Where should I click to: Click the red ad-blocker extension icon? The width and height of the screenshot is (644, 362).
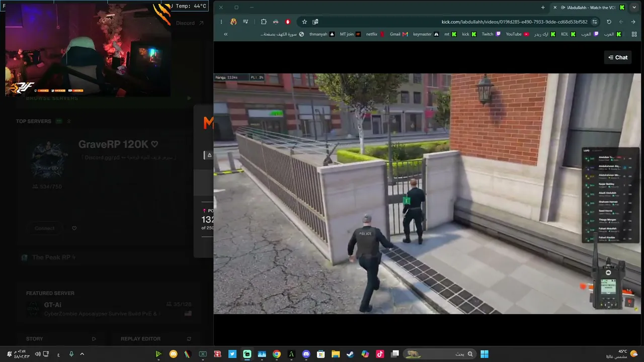click(288, 22)
